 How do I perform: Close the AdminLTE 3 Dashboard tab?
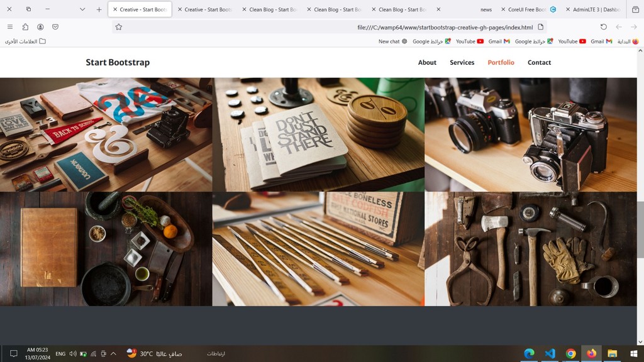pos(568,9)
